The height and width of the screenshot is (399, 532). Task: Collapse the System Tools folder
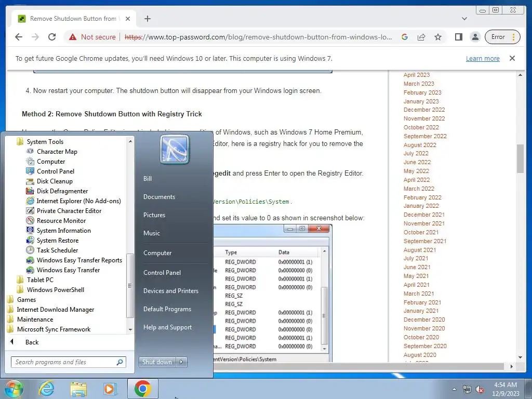[45, 142]
